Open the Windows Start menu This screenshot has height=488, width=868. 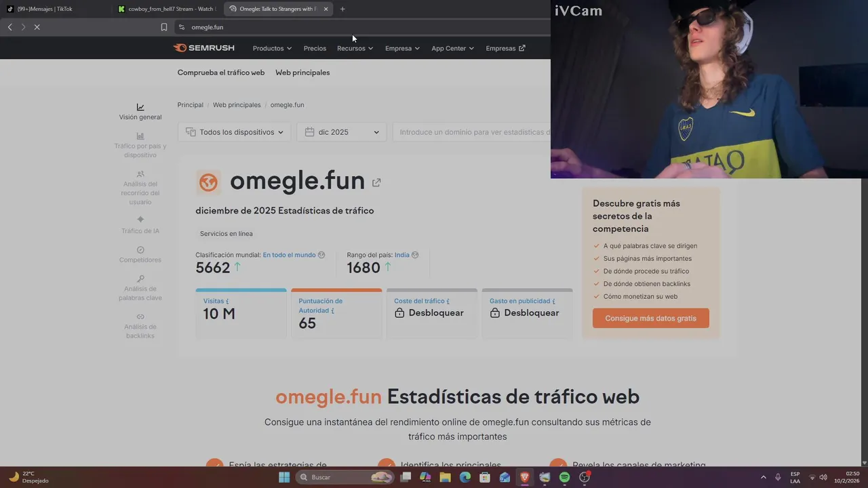coord(284,477)
